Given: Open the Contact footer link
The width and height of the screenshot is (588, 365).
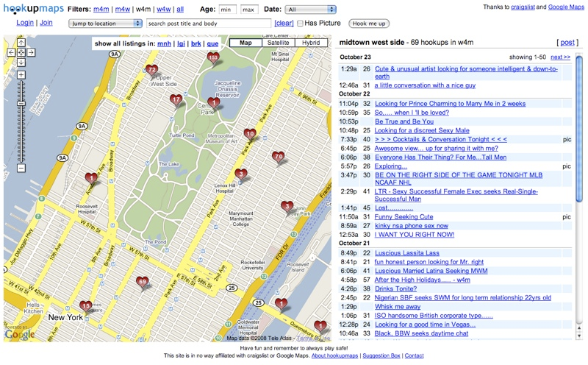Looking at the screenshot, I should coord(414,355).
